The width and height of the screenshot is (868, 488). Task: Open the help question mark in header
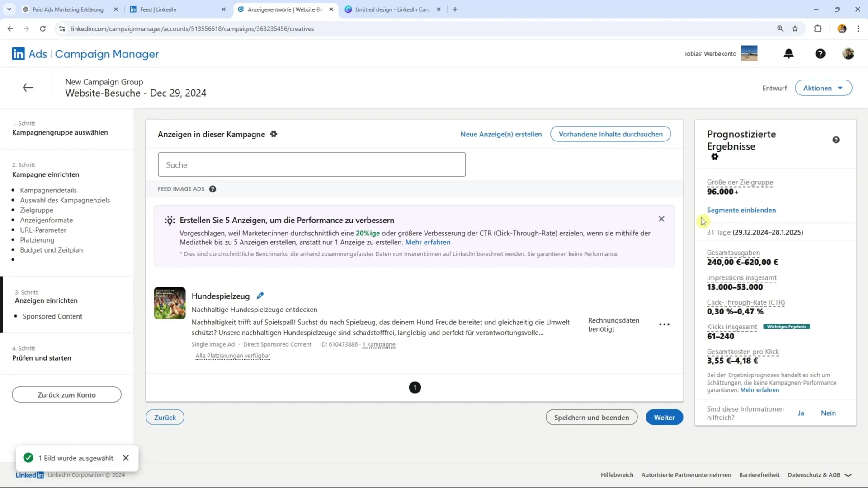click(820, 54)
